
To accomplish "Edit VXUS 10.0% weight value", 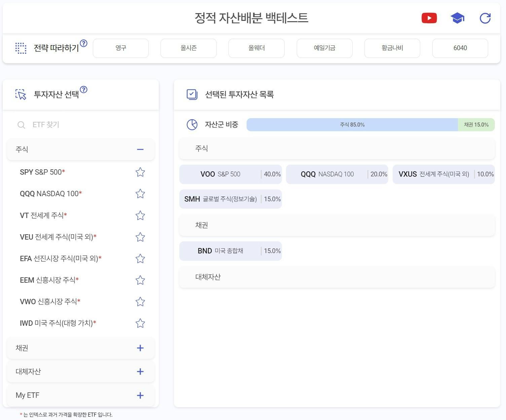I will [485, 174].
